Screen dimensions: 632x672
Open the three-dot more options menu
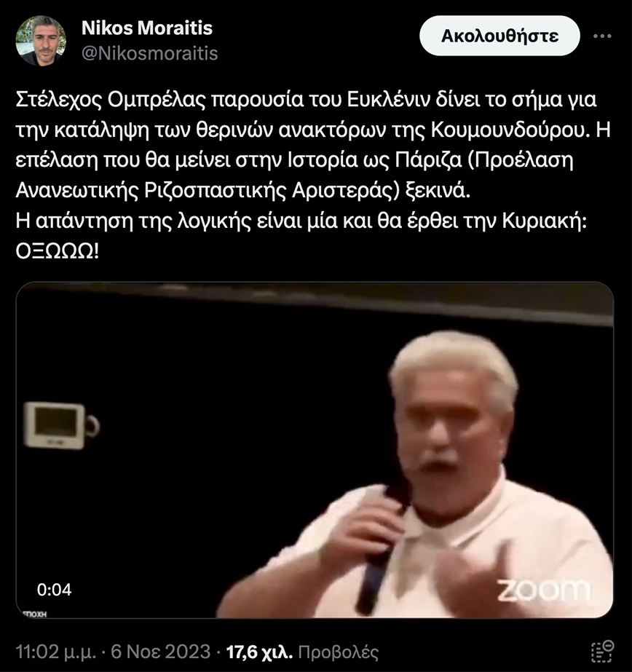point(602,36)
